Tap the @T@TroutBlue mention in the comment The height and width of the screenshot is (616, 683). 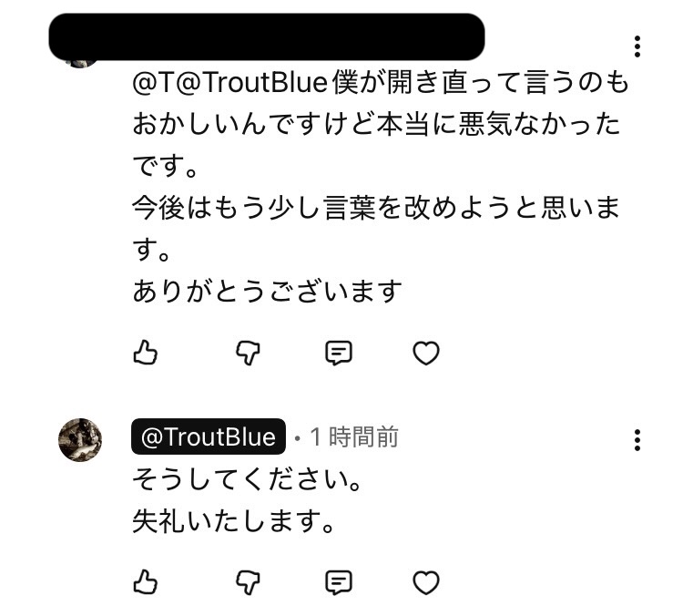point(229,83)
